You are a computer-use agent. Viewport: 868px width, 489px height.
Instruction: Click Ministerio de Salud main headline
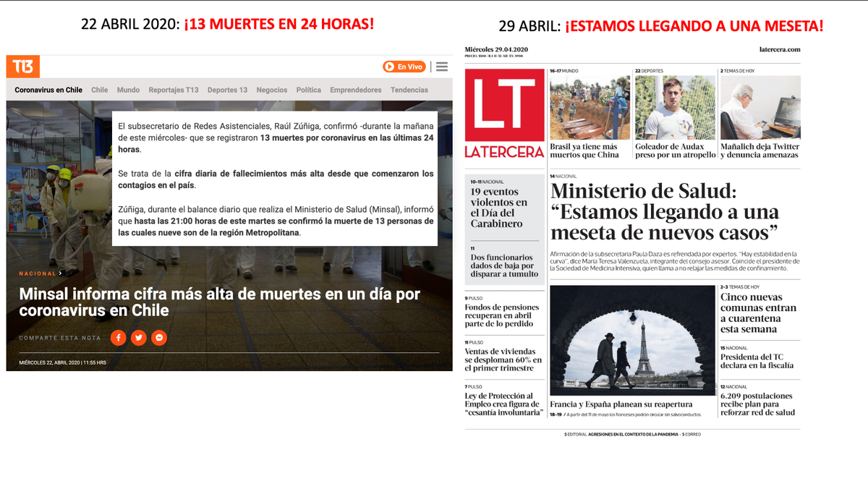[x=665, y=212]
